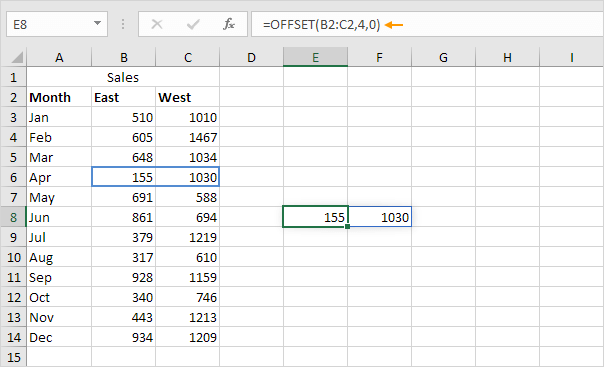This screenshot has height=367, width=604.
Task: Click the Mar cell
Action: click(59, 157)
